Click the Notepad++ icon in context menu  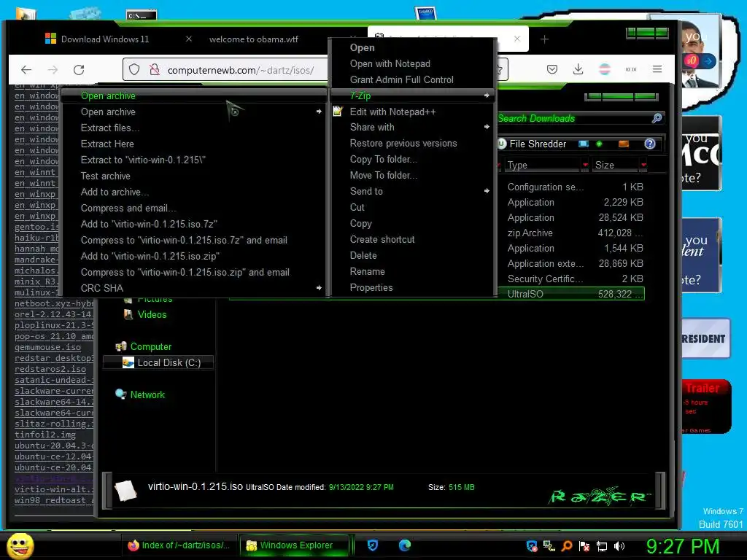coord(338,112)
